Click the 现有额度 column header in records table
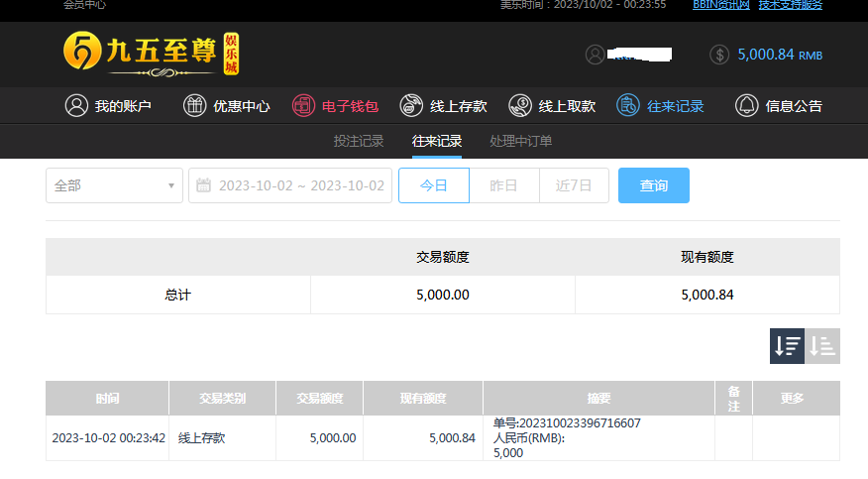Viewport: 868px width, 479px height. (x=423, y=398)
